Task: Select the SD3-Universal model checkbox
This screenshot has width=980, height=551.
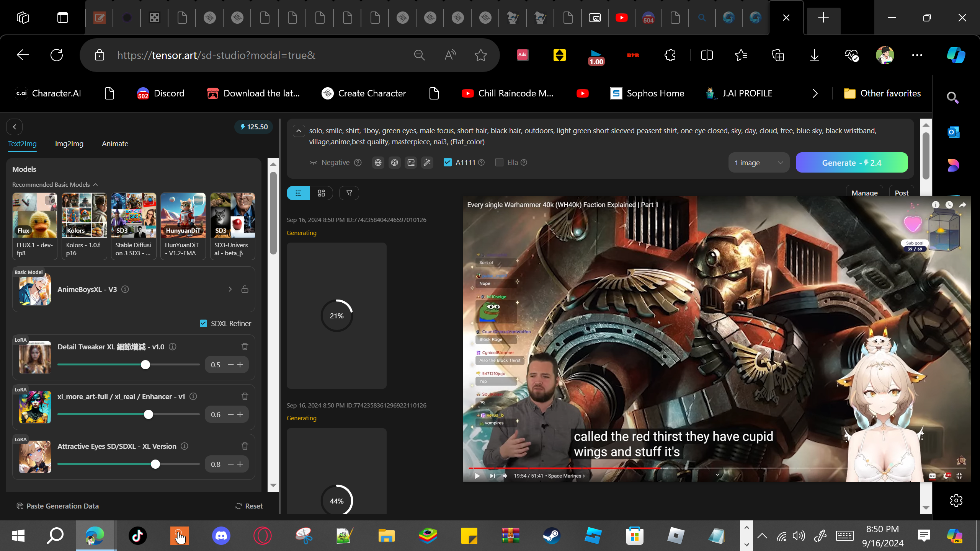Action: pyautogui.click(x=248, y=200)
